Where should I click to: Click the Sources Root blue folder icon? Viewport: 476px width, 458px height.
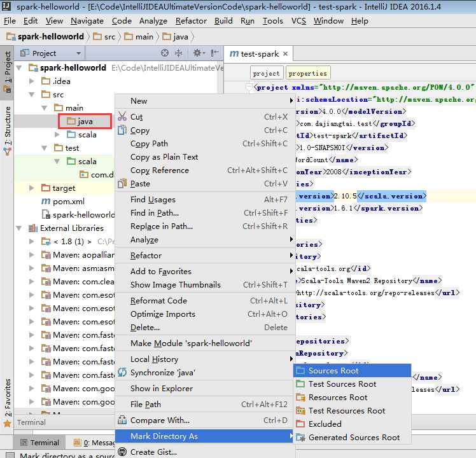pos(300,370)
